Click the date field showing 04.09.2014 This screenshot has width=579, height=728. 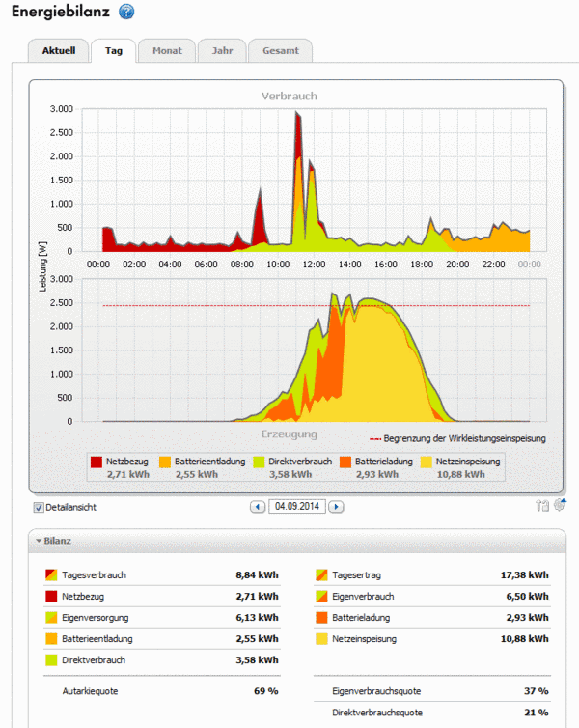(x=297, y=506)
